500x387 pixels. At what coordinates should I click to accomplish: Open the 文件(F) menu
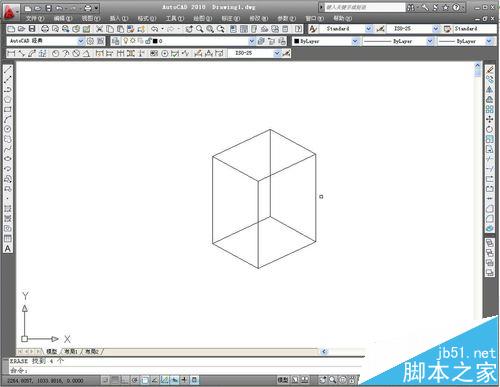click(x=35, y=18)
